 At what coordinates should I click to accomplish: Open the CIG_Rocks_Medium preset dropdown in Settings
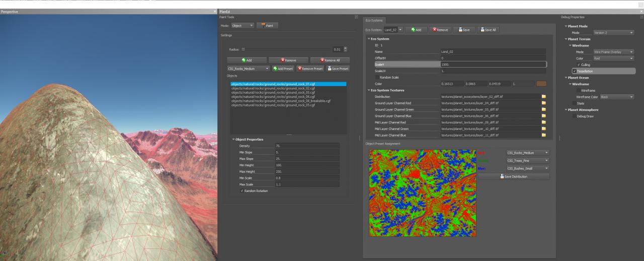click(x=249, y=69)
